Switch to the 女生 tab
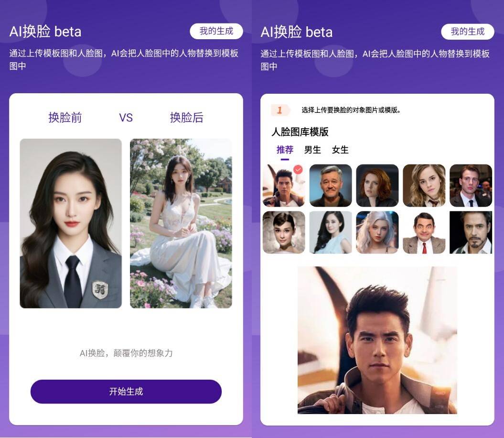 [x=340, y=150]
